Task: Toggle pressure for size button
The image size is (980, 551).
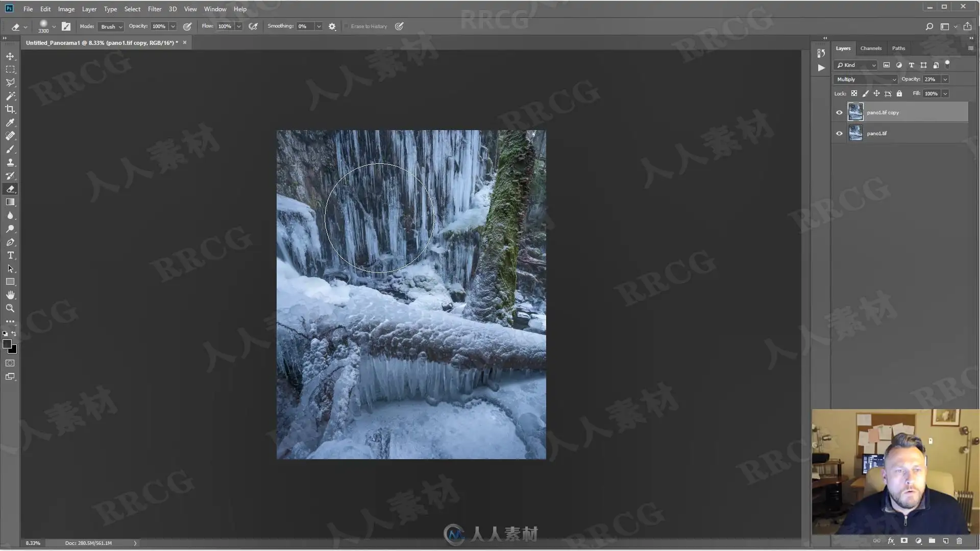Action: (399, 27)
